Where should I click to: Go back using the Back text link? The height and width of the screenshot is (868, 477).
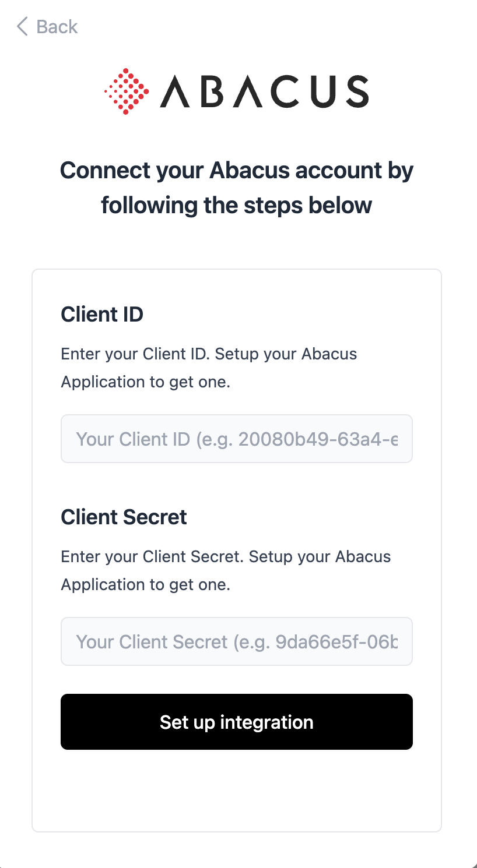pyautogui.click(x=57, y=27)
